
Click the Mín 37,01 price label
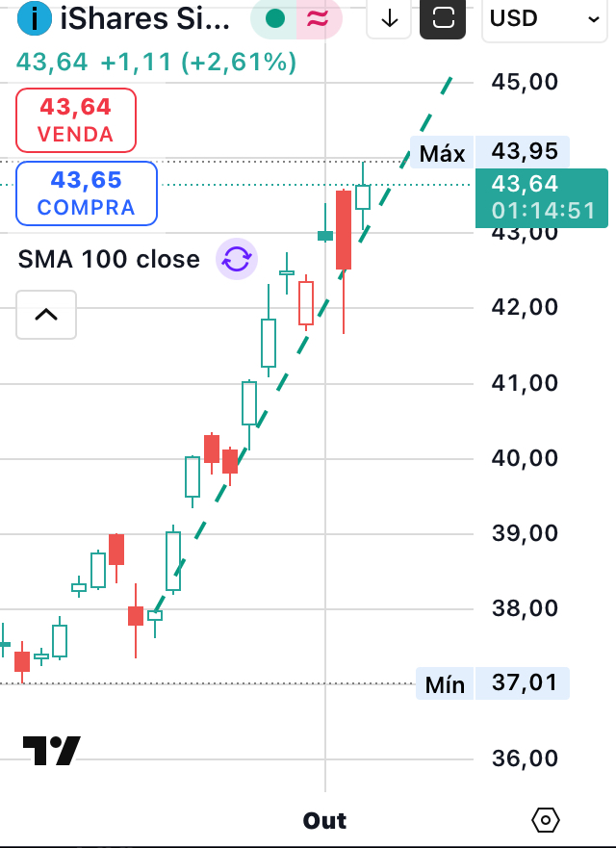(x=493, y=684)
